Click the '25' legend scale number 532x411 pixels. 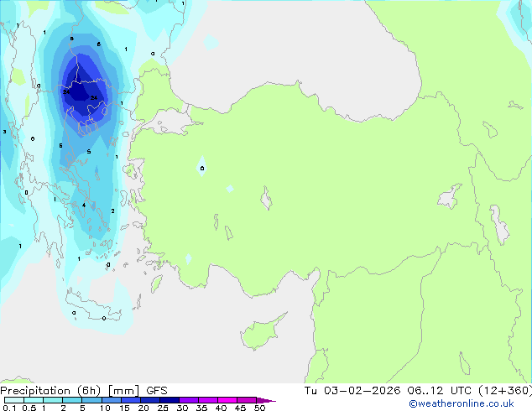click(x=163, y=408)
